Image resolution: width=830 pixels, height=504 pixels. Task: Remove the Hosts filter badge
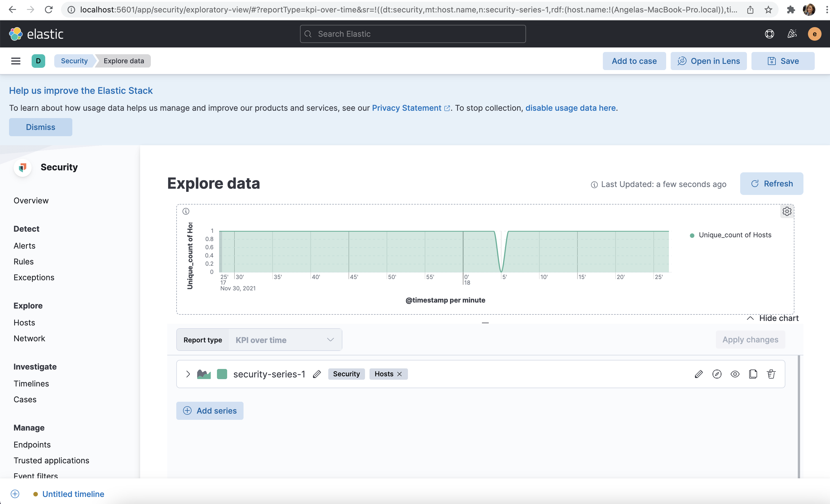[x=399, y=374]
